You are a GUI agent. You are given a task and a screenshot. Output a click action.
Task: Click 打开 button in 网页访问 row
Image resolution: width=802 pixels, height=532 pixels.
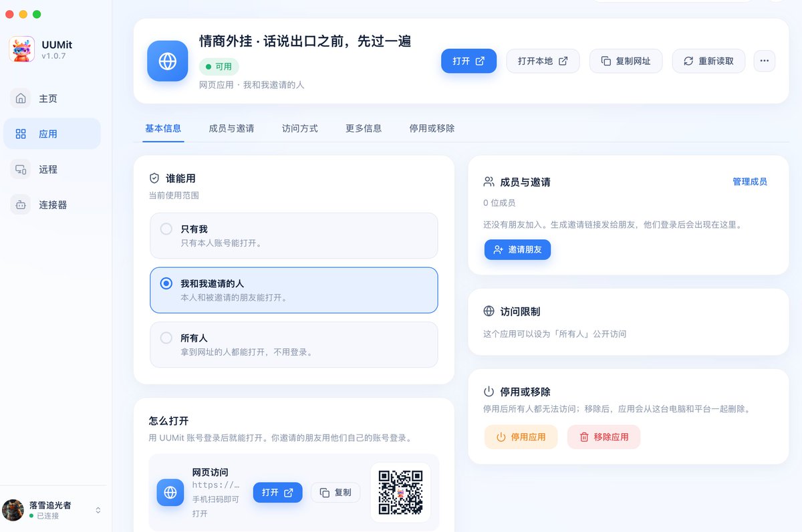[277, 493]
